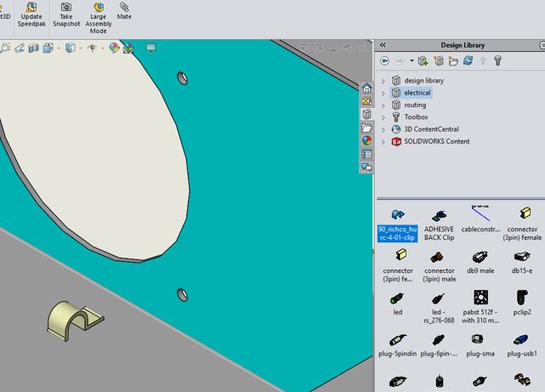Viewport: 545px width, 392px height.
Task: Click the Mate paperclip tool
Action: (x=124, y=11)
